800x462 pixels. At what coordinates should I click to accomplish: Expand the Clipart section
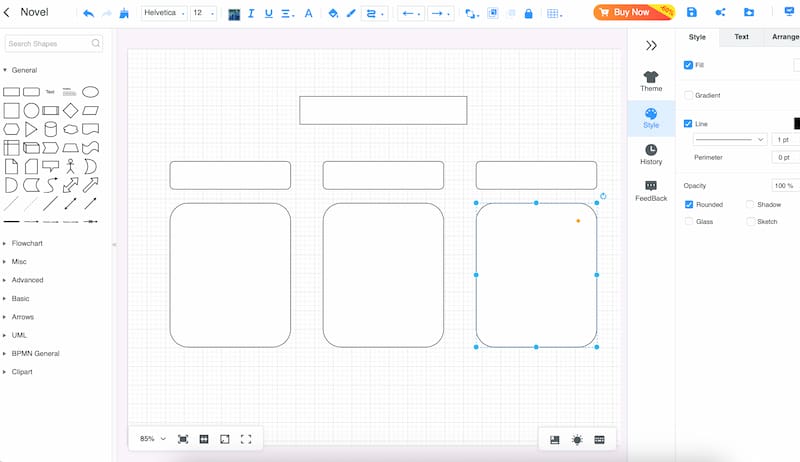(18, 372)
